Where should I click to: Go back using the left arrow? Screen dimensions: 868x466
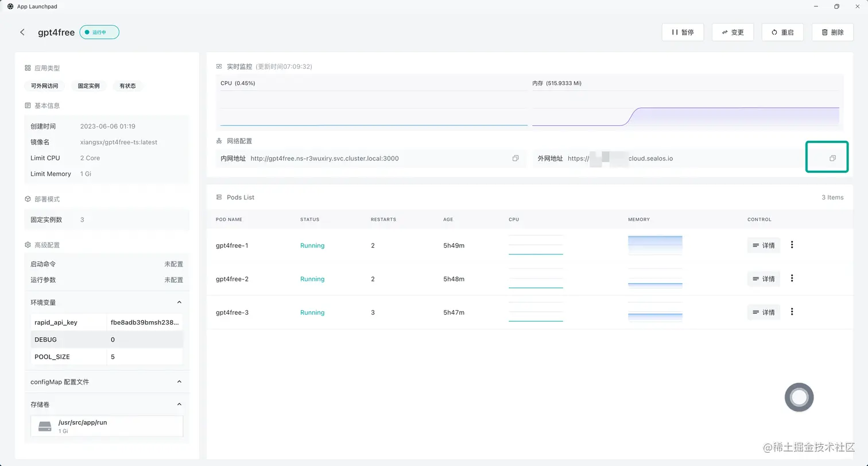22,32
